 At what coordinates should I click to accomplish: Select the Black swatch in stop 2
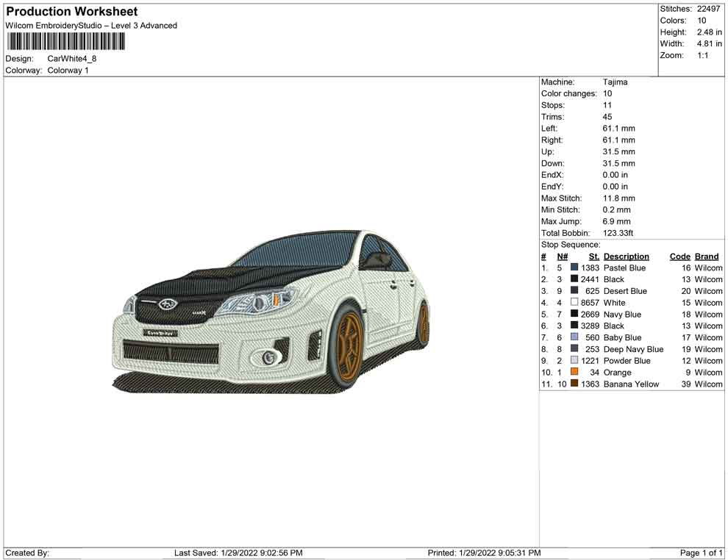tap(574, 279)
